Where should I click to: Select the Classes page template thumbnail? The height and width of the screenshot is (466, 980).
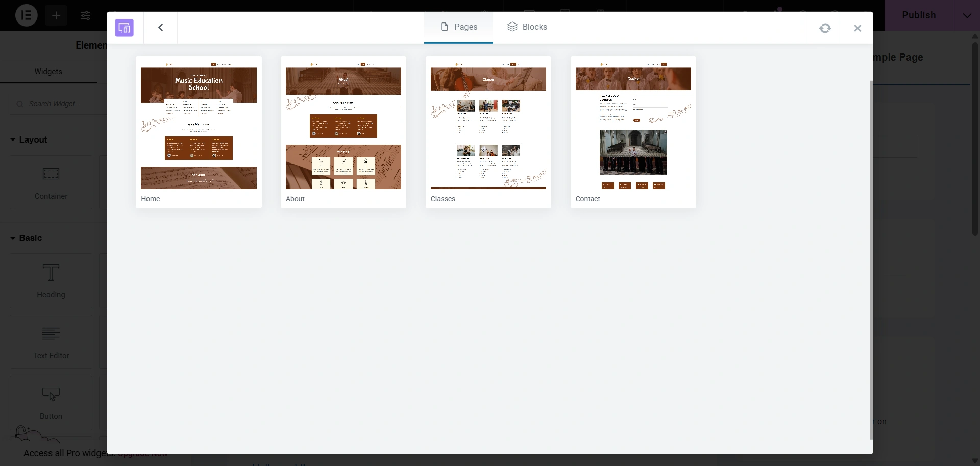(488, 126)
